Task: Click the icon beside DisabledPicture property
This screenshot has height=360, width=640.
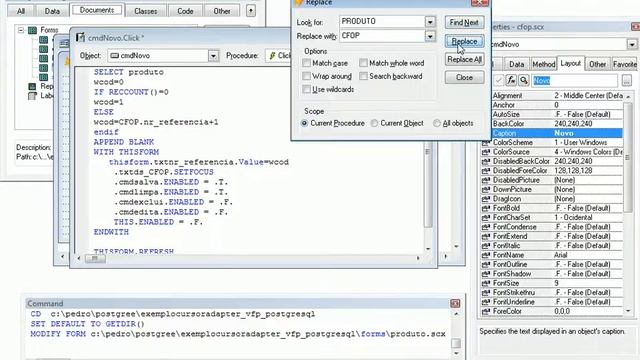Action: pos(486,180)
